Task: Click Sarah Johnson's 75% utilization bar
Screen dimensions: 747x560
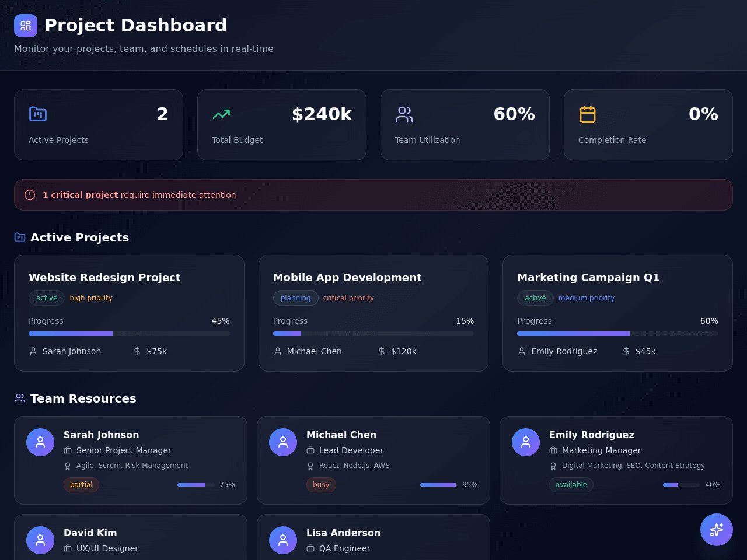Action: [196, 485]
